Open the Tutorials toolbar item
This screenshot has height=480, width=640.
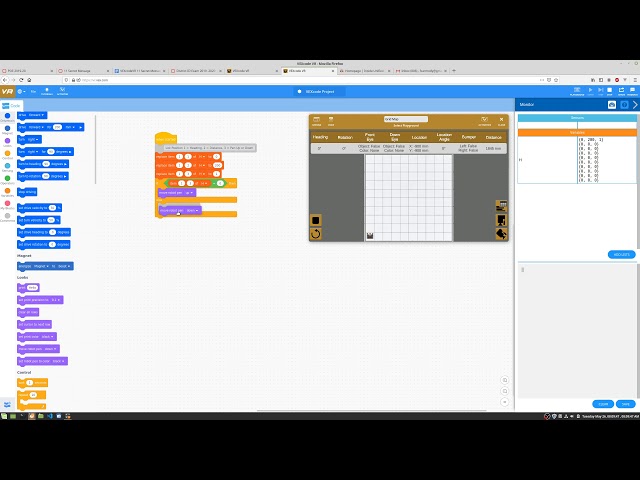(47, 91)
